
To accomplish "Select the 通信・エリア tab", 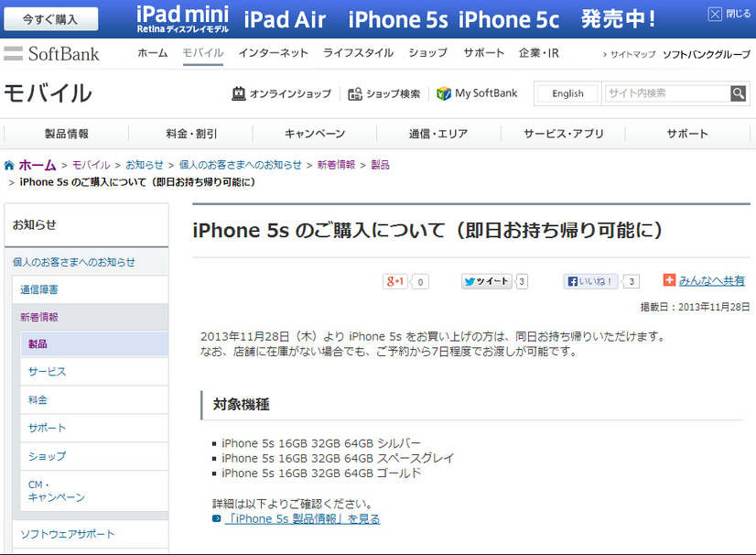I will [x=438, y=134].
